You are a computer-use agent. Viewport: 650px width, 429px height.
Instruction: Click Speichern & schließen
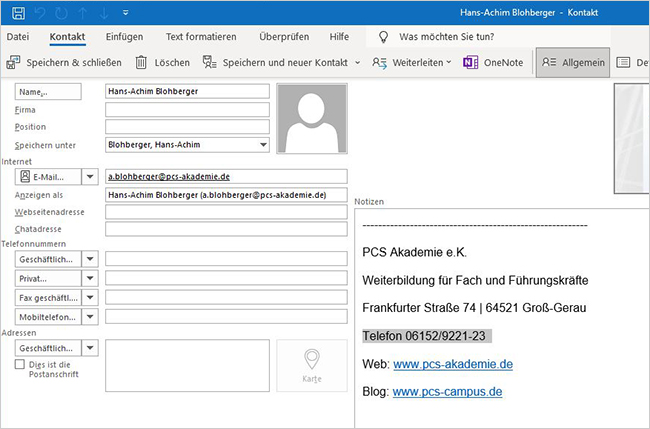64,63
